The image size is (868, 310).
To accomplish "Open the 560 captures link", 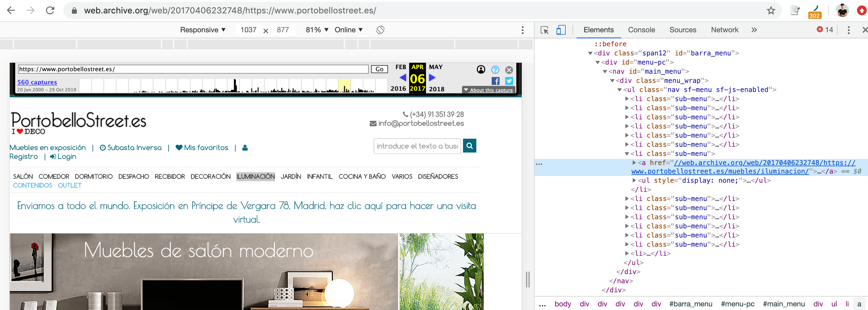I will coord(37,82).
